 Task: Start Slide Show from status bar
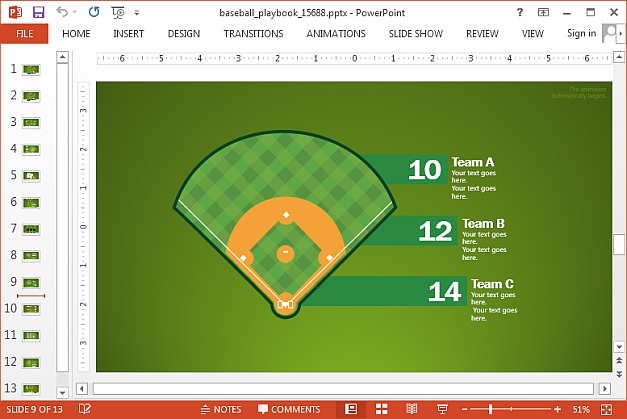(441, 409)
